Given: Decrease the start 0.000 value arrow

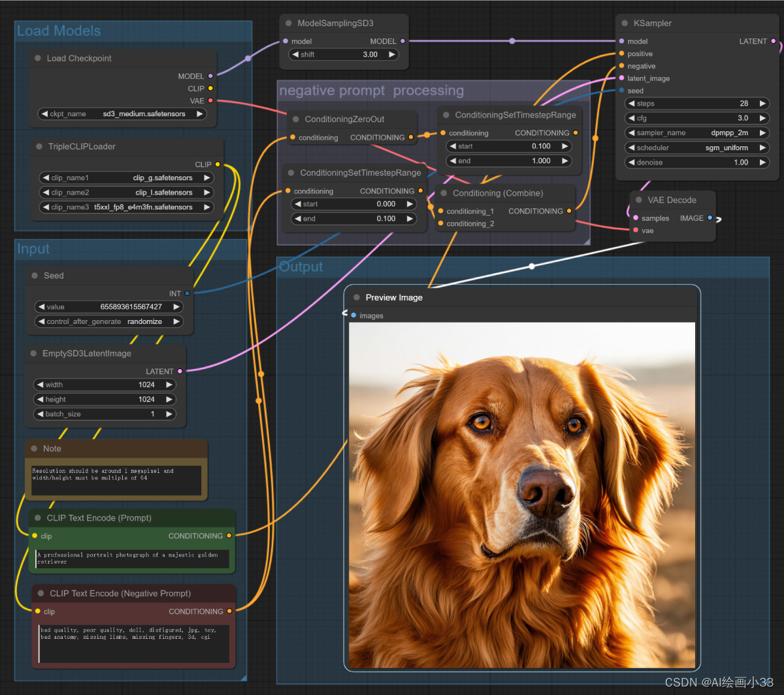Looking at the screenshot, I should click(297, 204).
